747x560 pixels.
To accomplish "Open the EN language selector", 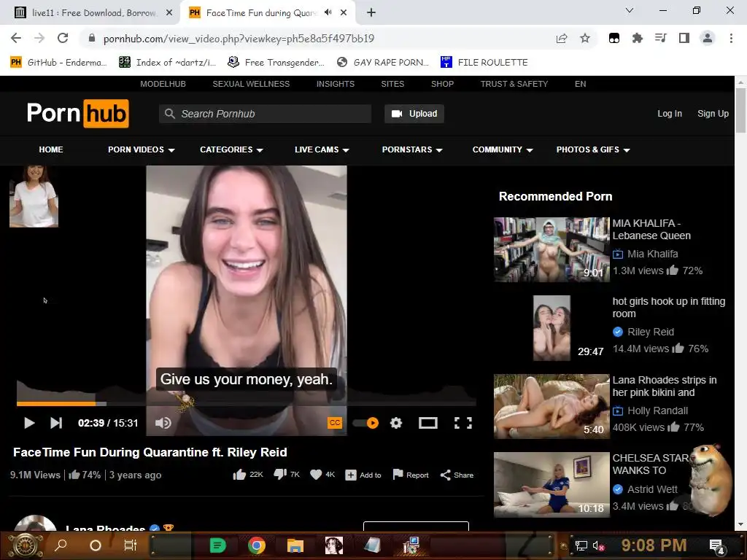I will tap(580, 84).
